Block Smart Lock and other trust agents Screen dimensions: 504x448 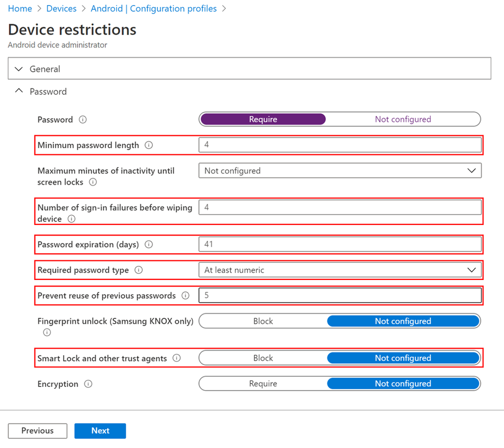pyautogui.click(x=263, y=358)
